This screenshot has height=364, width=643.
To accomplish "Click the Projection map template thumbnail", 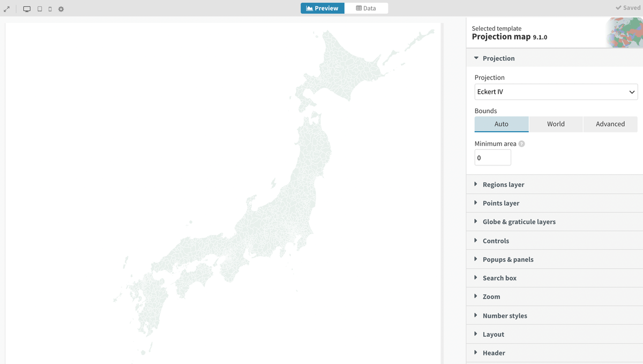I will coord(624,33).
